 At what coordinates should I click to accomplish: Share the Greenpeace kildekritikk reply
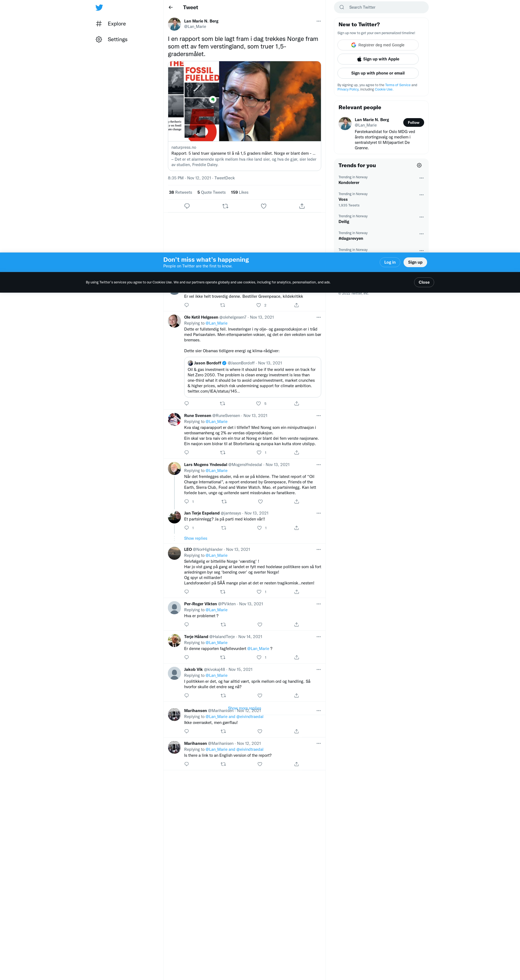[297, 306]
